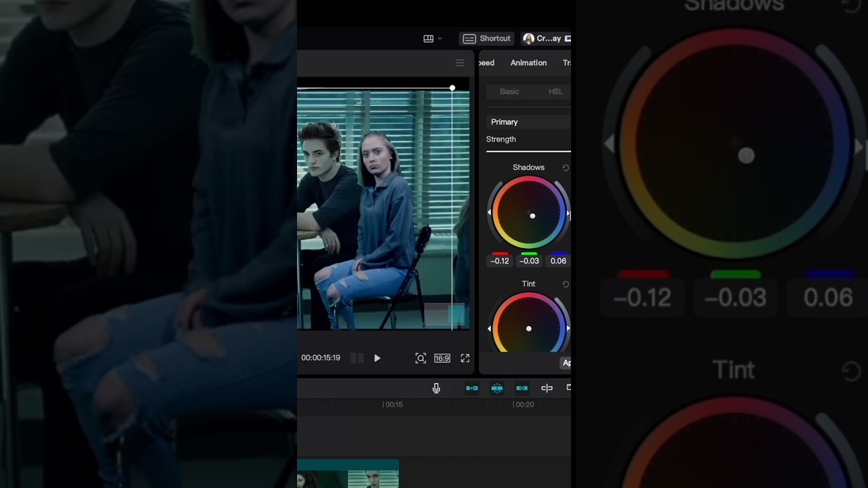This screenshot has height=488, width=868.
Task: Adjust the Strength slider bar
Action: pyautogui.click(x=528, y=152)
